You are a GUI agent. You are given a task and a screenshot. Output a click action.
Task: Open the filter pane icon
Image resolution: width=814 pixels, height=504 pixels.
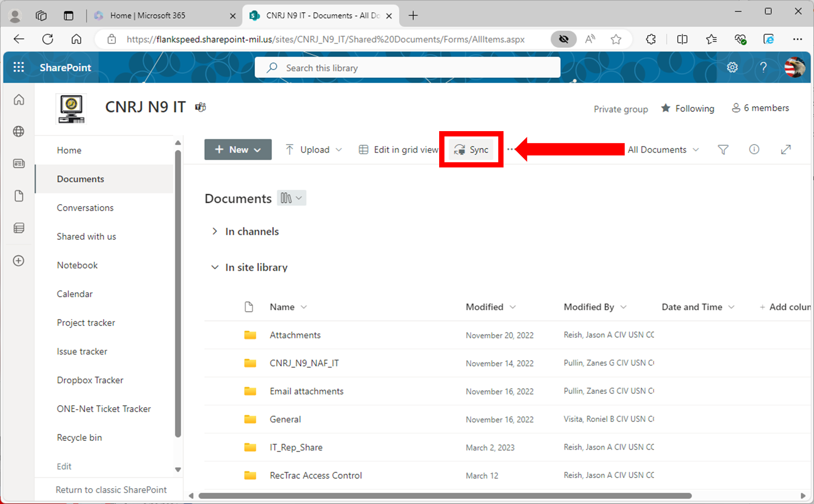click(723, 149)
